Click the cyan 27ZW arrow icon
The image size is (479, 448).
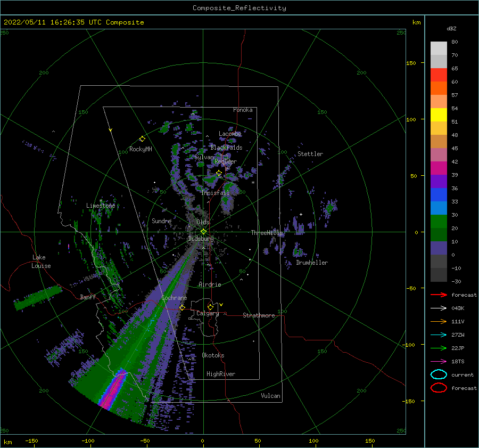[x=439, y=335]
